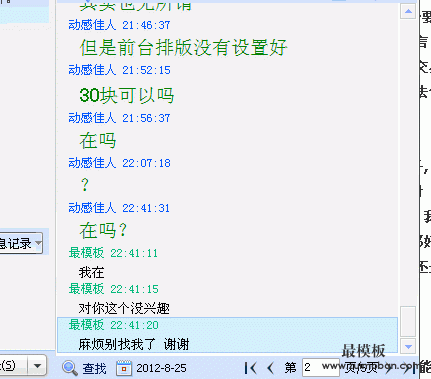431x379 pixels.
Task: Click the scrollbar down arrow
Action: pyautogui.click(x=408, y=347)
